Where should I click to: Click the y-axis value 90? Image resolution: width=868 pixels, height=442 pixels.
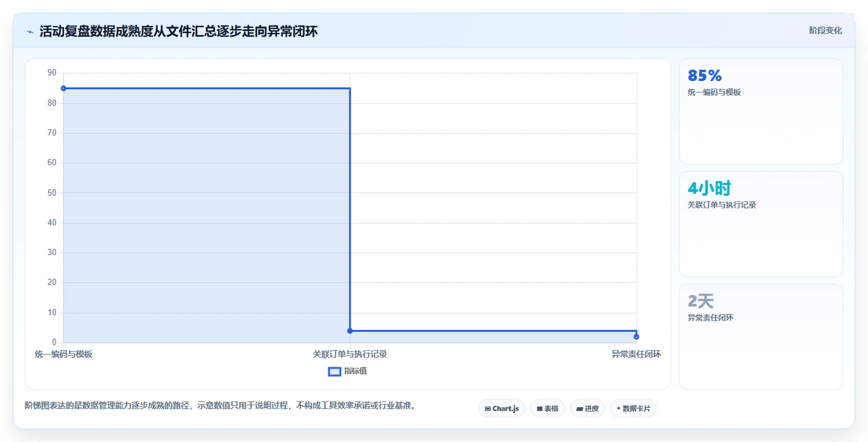[x=52, y=73]
